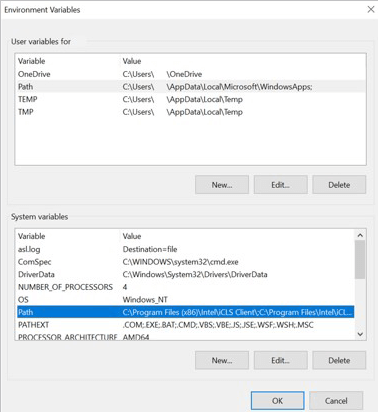The image size is (378, 412).
Task: Select the highlighted system Path variable
Action: tap(185, 312)
